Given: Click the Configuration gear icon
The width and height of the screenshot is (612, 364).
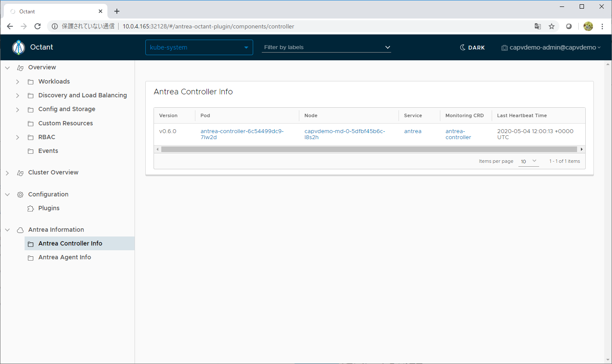Looking at the screenshot, I should (x=20, y=195).
